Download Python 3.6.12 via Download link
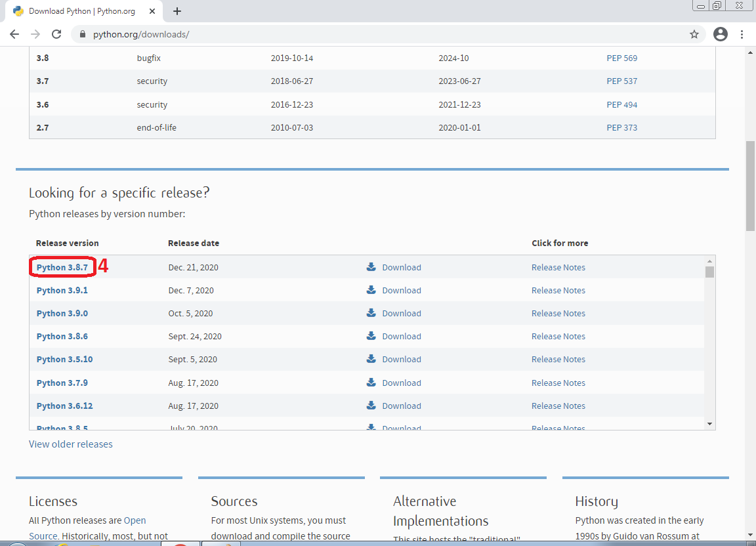 pyautogui.click(x=401, y=406)
